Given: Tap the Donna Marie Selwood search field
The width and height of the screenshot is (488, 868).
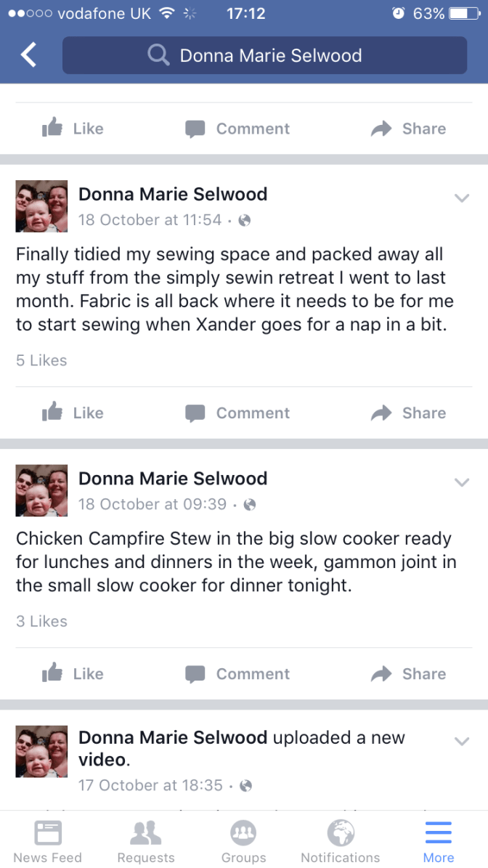Looking at the screenshot, I should pos(270,55).
